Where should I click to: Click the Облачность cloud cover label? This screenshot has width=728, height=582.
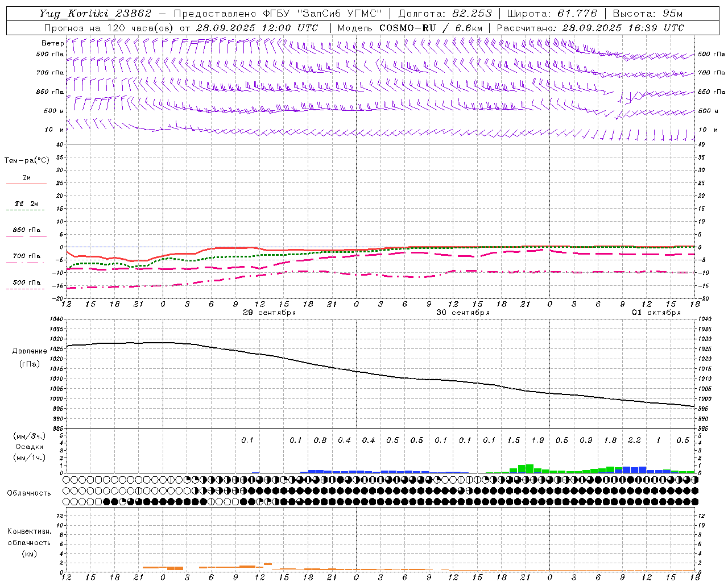[x=29, y=493]
